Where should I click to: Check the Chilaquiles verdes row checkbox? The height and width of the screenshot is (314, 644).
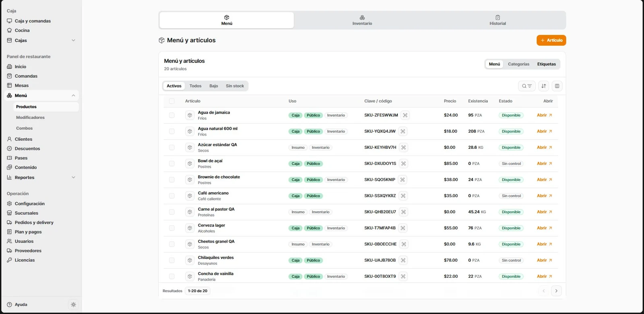point(172,260)
